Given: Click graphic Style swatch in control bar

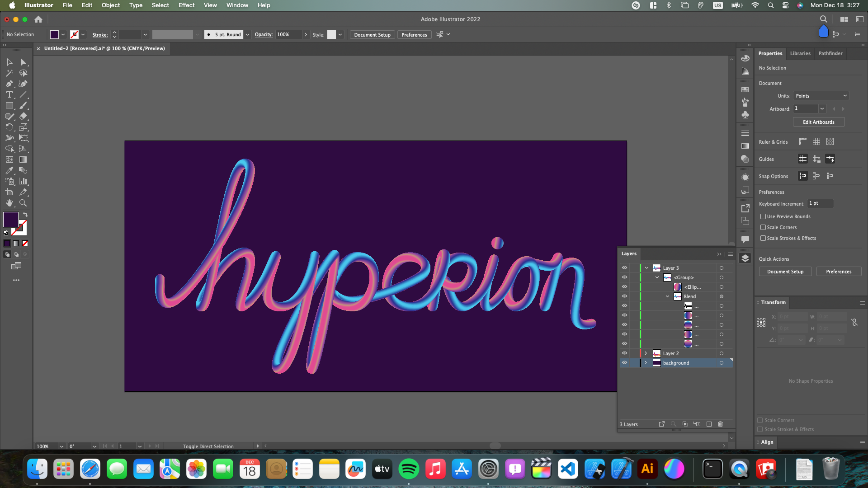Looking at the screenshot, I should tap(331, 35).
